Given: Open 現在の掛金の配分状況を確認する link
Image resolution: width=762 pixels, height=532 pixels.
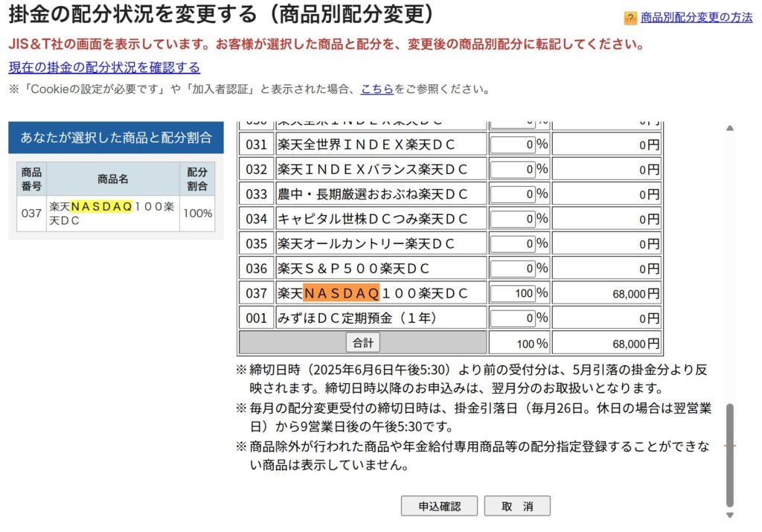Looking at the screenshot, I should click(104, 68).
